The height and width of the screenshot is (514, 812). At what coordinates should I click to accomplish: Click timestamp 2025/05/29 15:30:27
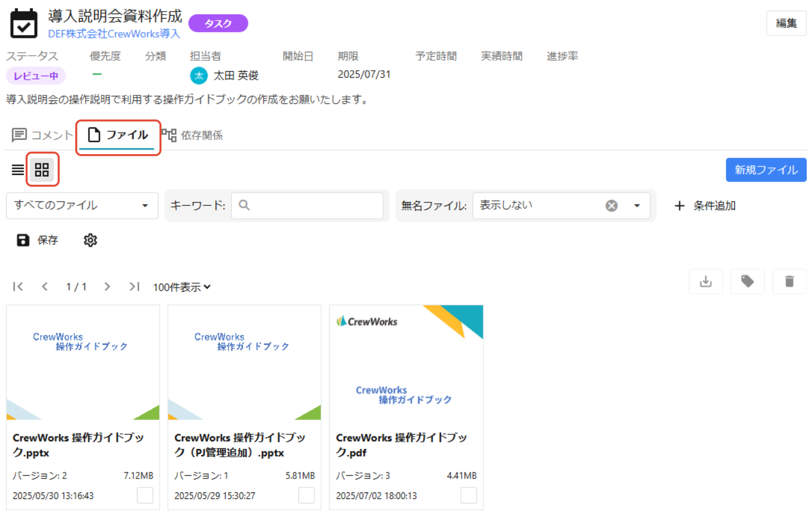click(x=215, y=495)
